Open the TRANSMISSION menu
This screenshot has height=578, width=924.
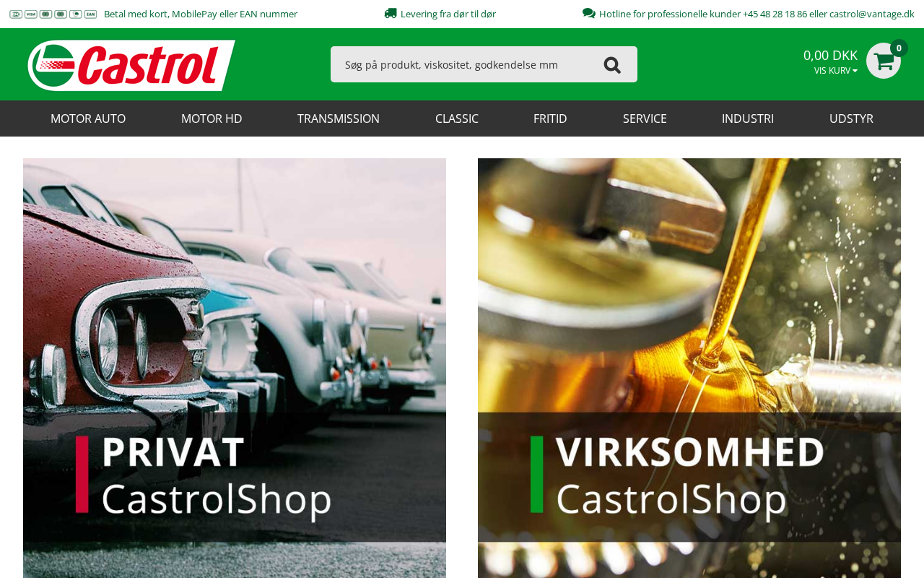click(x=339, y=118)
